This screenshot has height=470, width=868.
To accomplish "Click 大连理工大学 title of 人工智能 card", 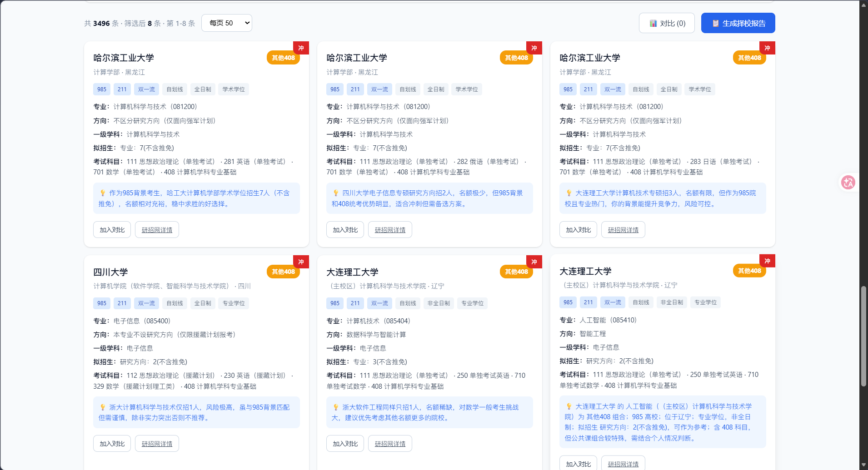I will [x=585, y=271].
